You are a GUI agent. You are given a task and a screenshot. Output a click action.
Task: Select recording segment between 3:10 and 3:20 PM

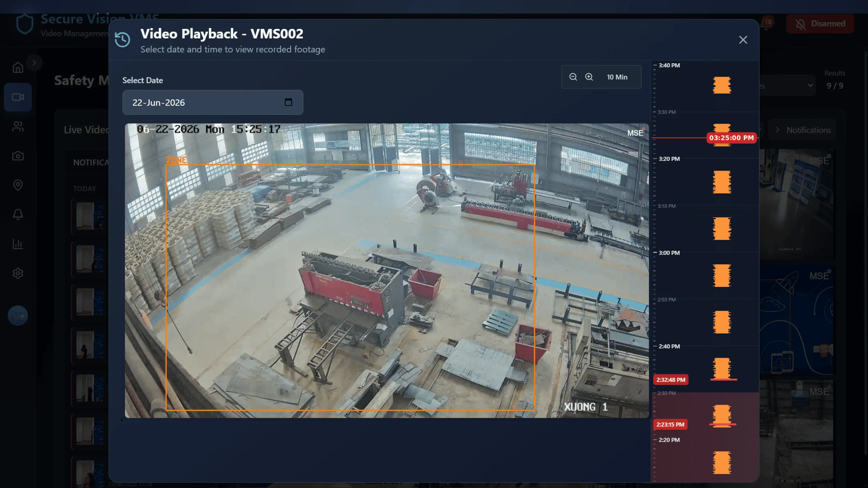722,182
